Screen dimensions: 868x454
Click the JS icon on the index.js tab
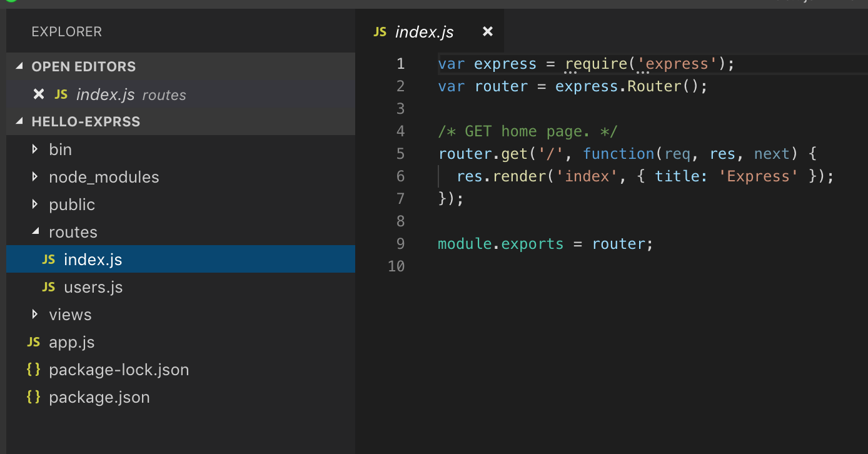(x=380, y=32)
